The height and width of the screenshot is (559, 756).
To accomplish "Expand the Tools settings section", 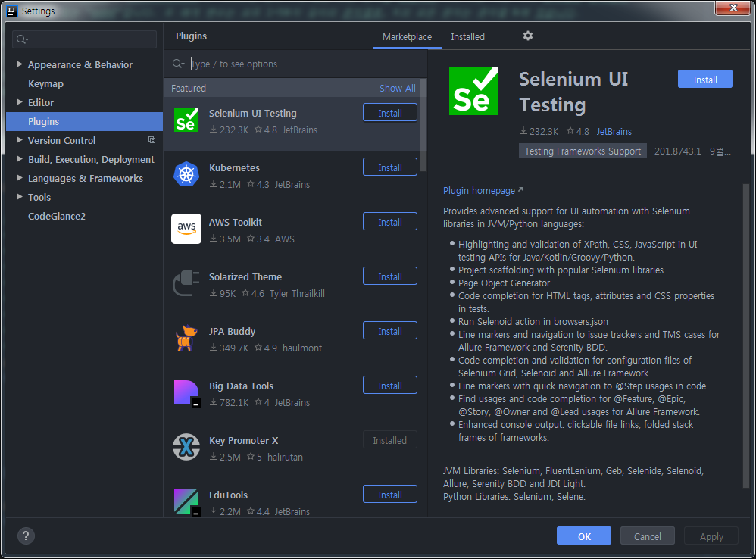I will pyautogui.click(x=19, y=197).
